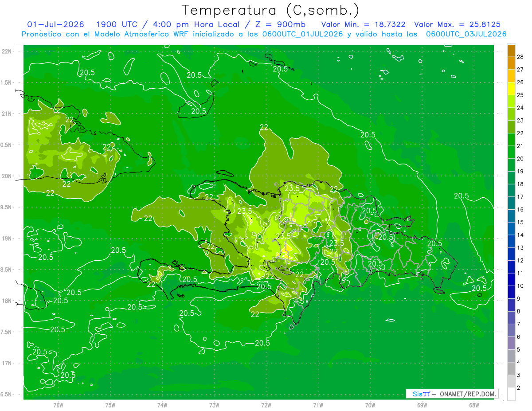The height and width of the screenshot is (411, 532).
Task: Click latitude axis label "6.5N"
Action: tap(6, 394)
